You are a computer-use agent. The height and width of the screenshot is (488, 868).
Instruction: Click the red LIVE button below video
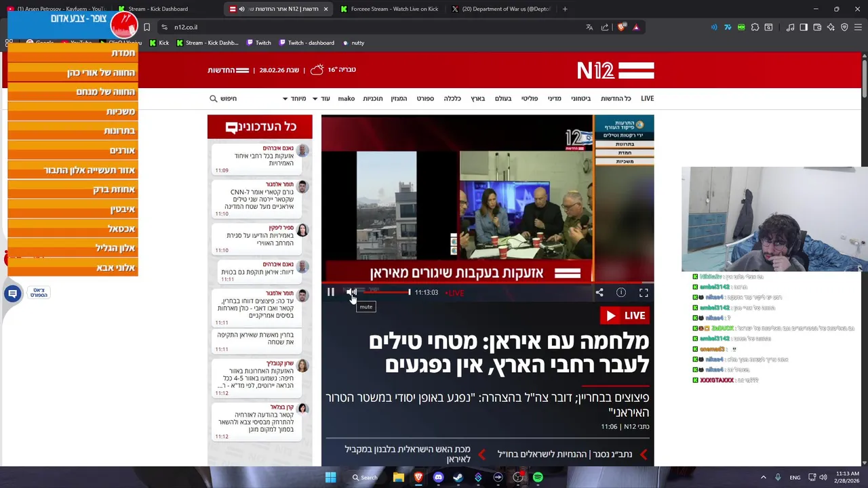[x=625, y=315]
